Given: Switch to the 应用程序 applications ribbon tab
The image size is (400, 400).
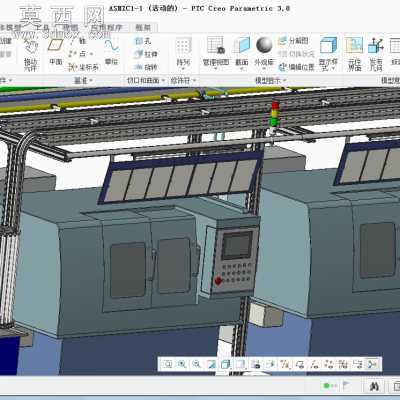Looking at the screenshot, I should click(x=107, y=27).
